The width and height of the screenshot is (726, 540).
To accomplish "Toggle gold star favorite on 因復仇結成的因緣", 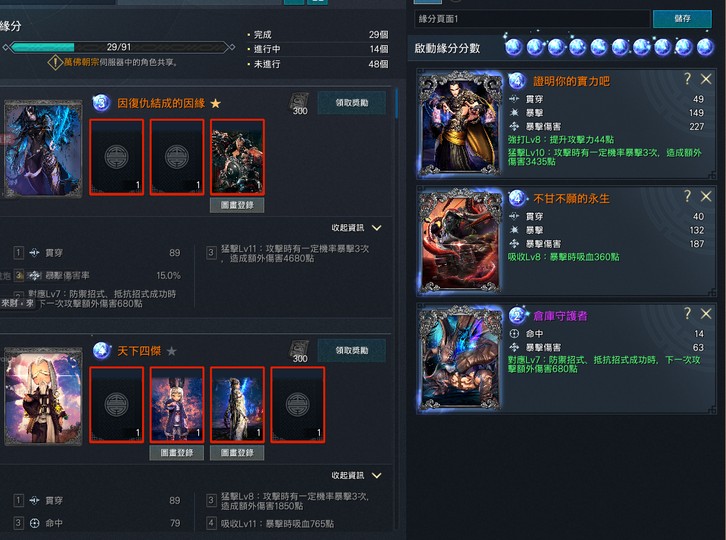I will click(x=215, y=103).
